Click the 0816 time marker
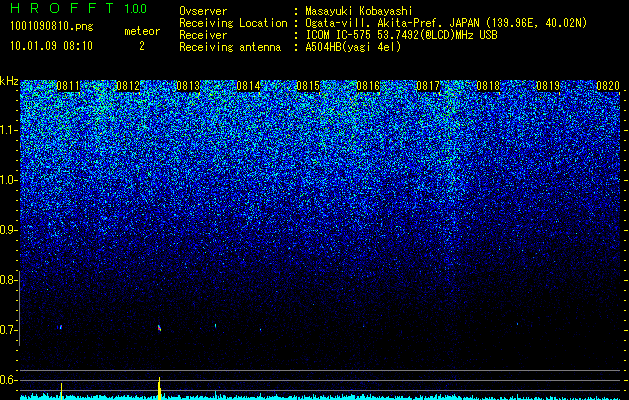This screenshot has height=400, width=629. click(368, 86)
